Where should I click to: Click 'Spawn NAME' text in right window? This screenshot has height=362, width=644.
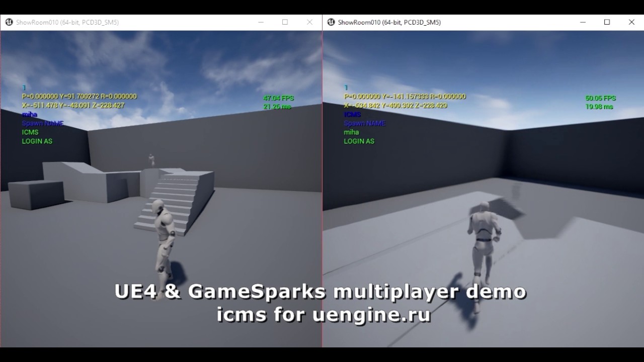click(365, 123)
